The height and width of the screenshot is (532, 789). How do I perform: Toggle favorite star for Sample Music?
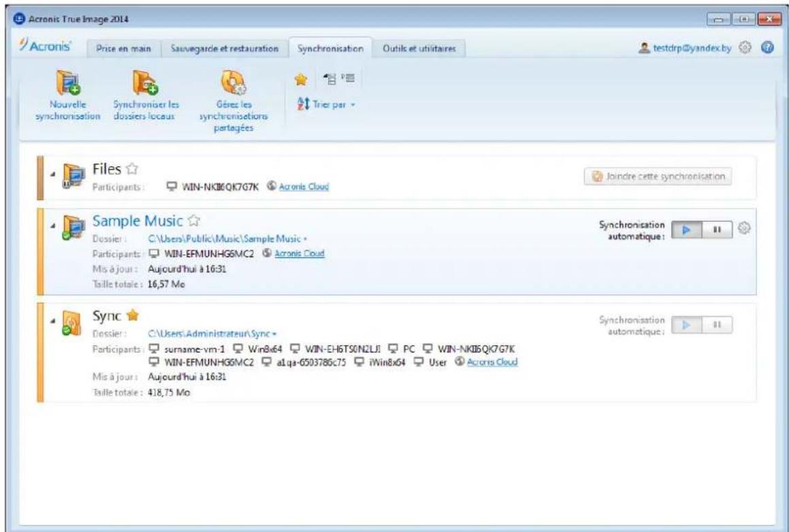pos(194,220)
